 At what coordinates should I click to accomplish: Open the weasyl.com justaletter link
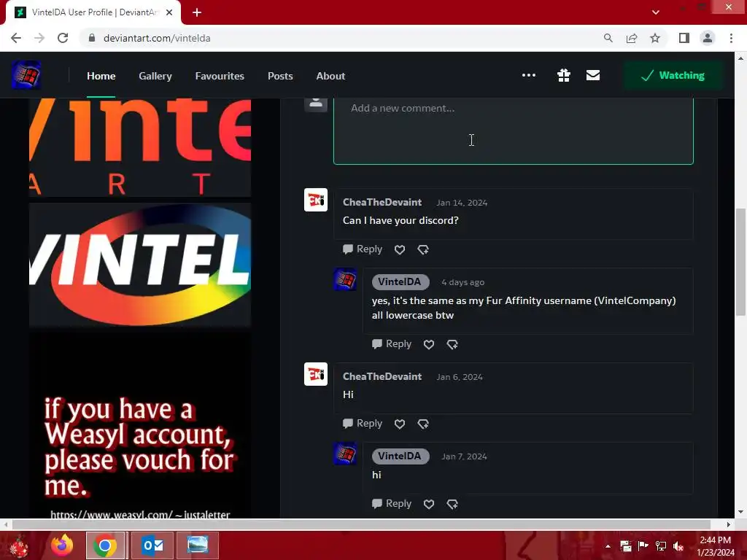pyautogui.click(x=140, y=514)
